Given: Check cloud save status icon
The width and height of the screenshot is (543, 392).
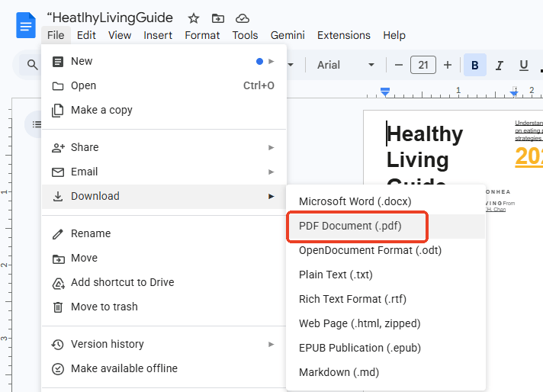Looking at the screenshot, I should 243,18.
